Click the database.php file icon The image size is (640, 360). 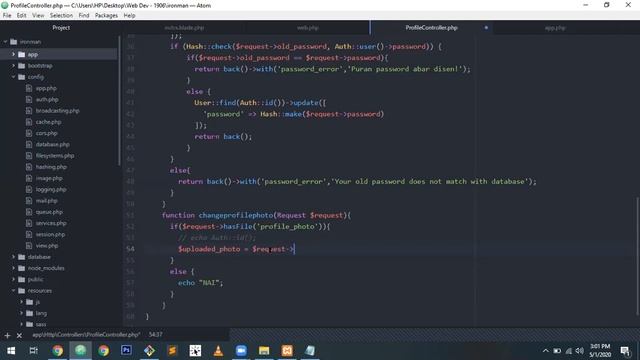[x=29, y=144]
